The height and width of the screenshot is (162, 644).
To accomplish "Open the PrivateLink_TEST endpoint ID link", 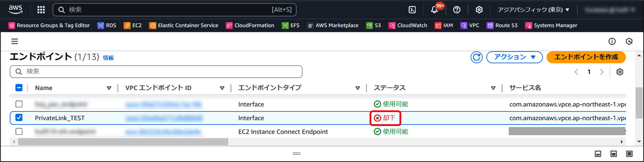I will pos(164,118).
